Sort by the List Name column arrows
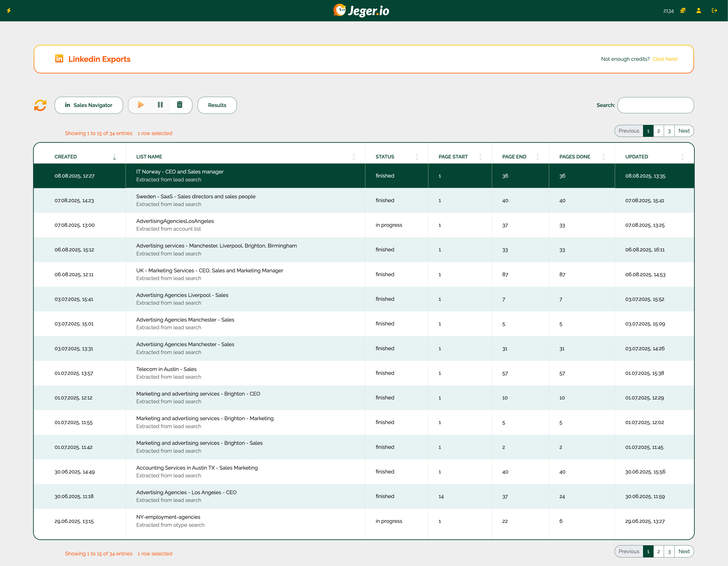 point(354,157)
